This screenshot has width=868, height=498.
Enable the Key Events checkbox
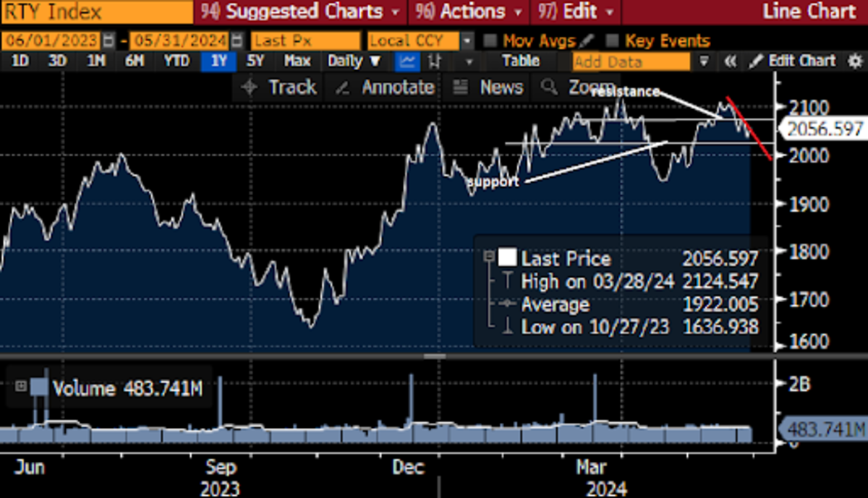coord(613,41)
